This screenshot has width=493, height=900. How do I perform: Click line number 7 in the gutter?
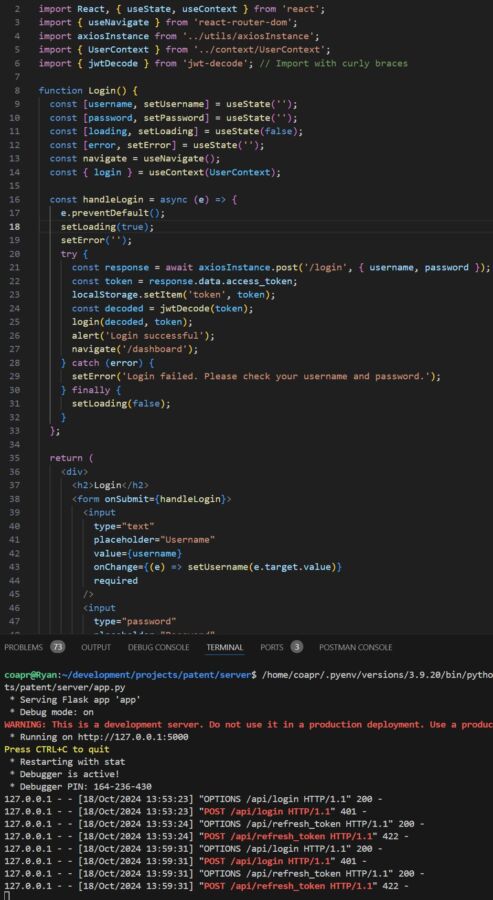[18, 76]
